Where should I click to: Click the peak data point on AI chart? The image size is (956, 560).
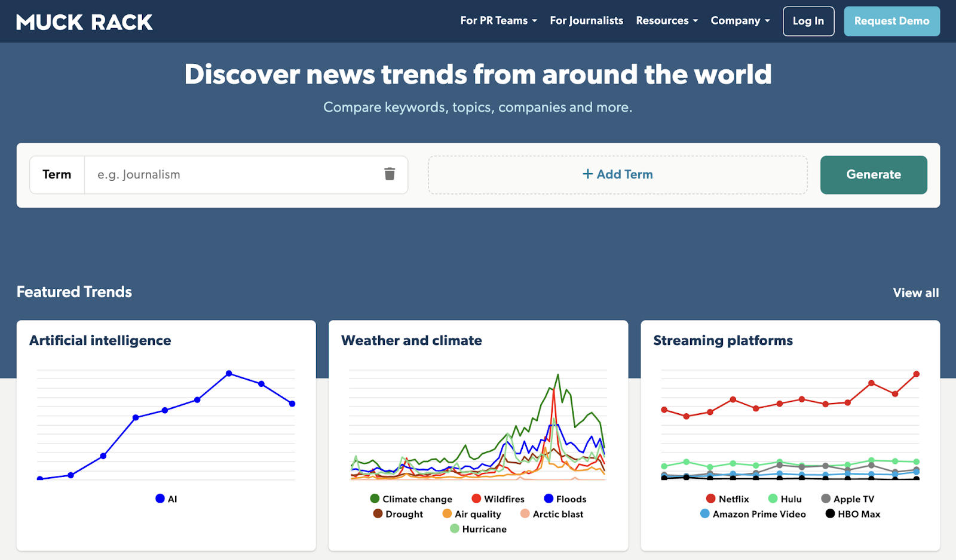pos(229,373)
